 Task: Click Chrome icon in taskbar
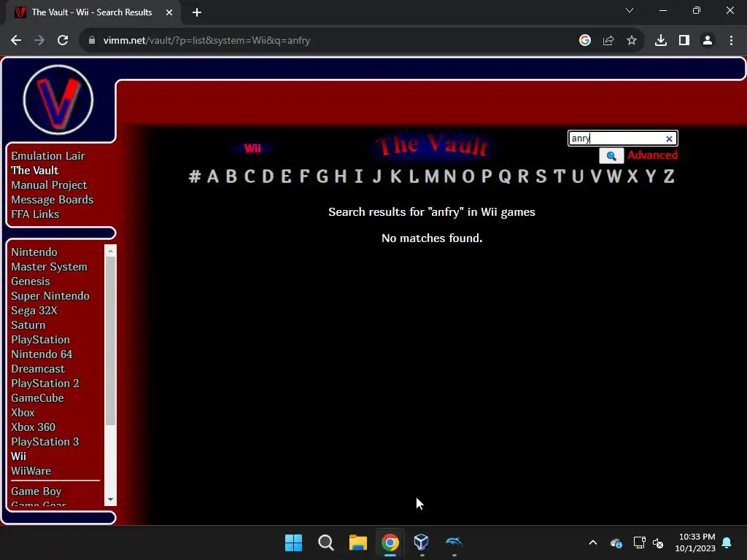(390, 542)
